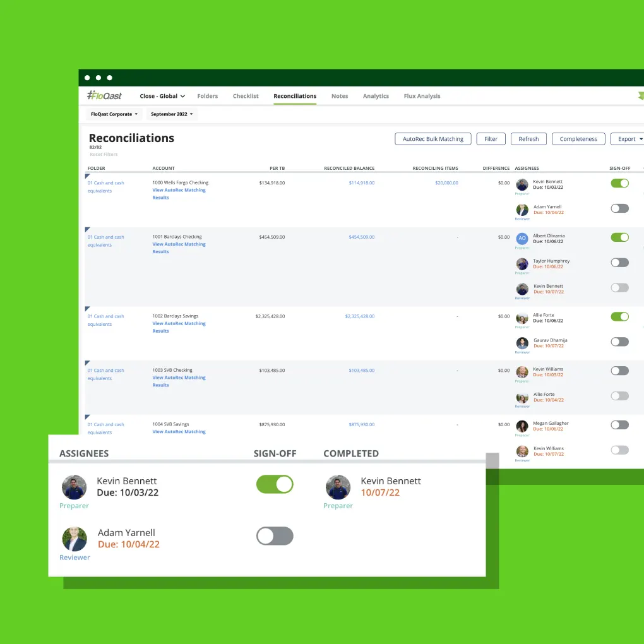Open the Filter button
The image size is (644, 644).
pyautogui.click(x=491, y=139)
